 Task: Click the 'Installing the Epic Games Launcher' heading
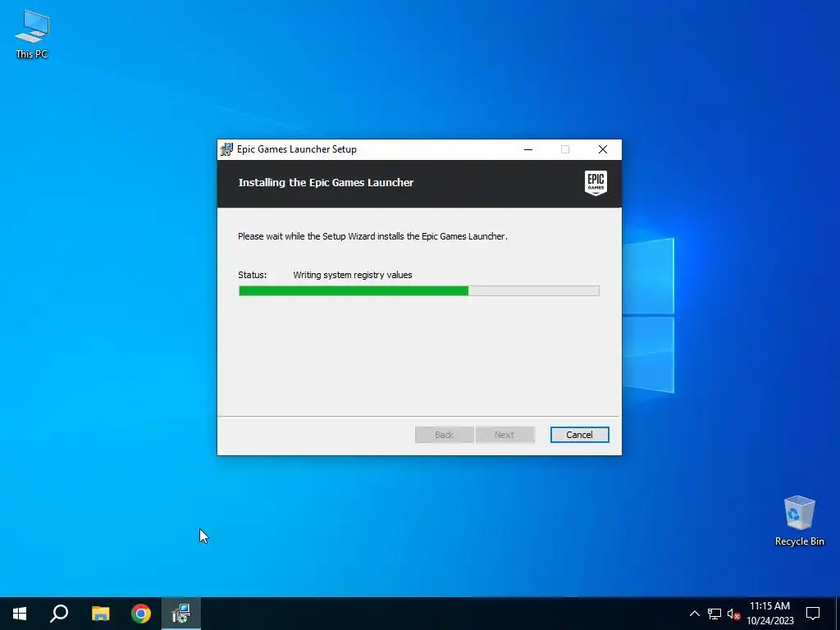(x=326, y=183)
